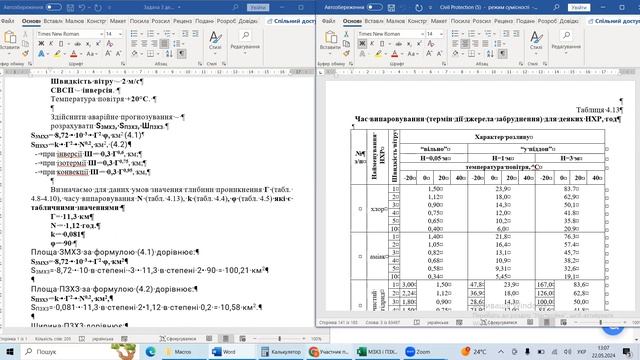
Task: Click Sort (A-Z) icon in left window
Action: pos(169,53)
